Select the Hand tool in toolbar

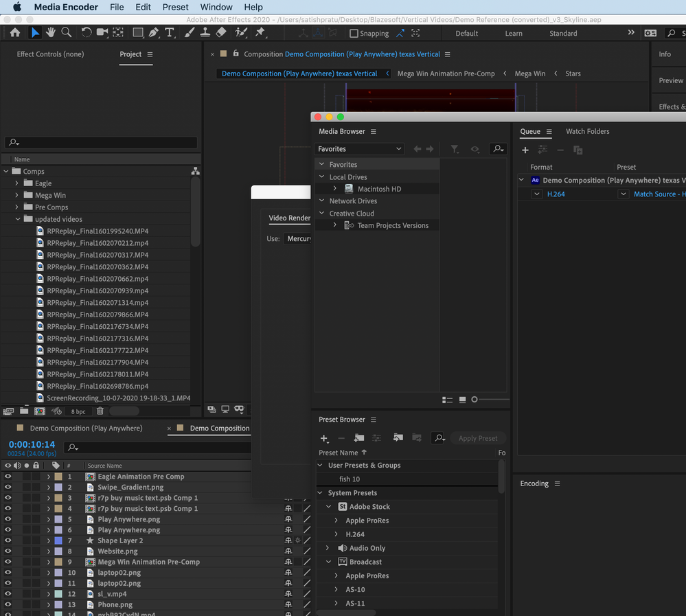pyautogui.click(x=50, y=32)
